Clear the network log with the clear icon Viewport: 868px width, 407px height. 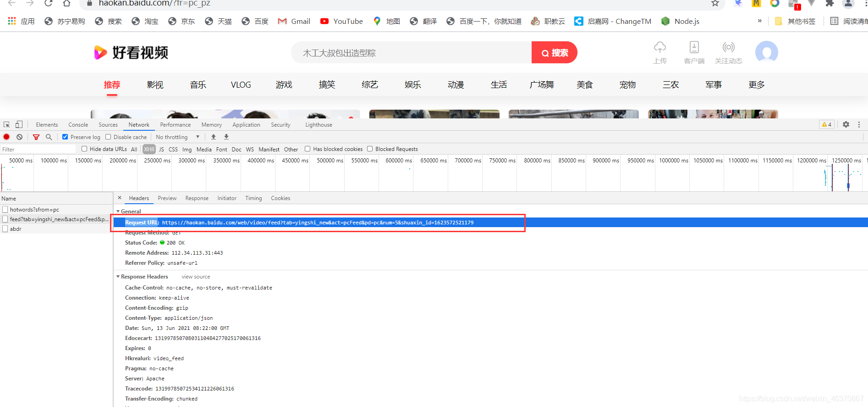tap(19, 137)
